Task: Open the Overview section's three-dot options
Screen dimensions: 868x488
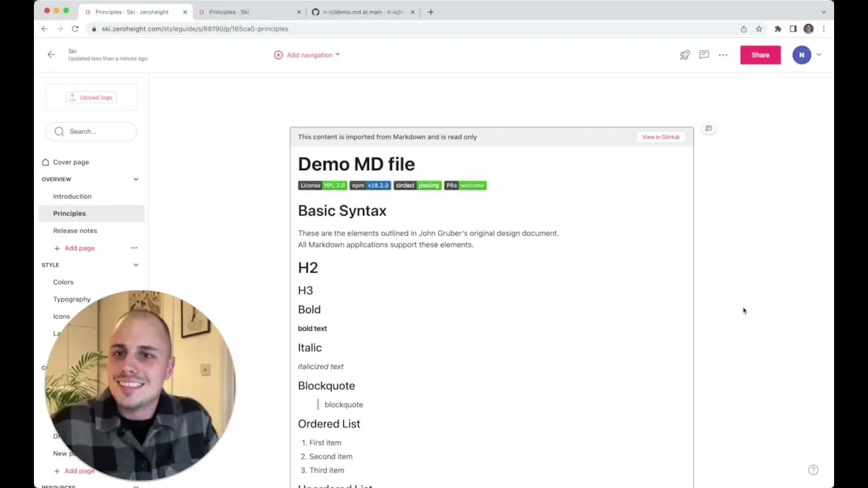Action: [134, 248]
